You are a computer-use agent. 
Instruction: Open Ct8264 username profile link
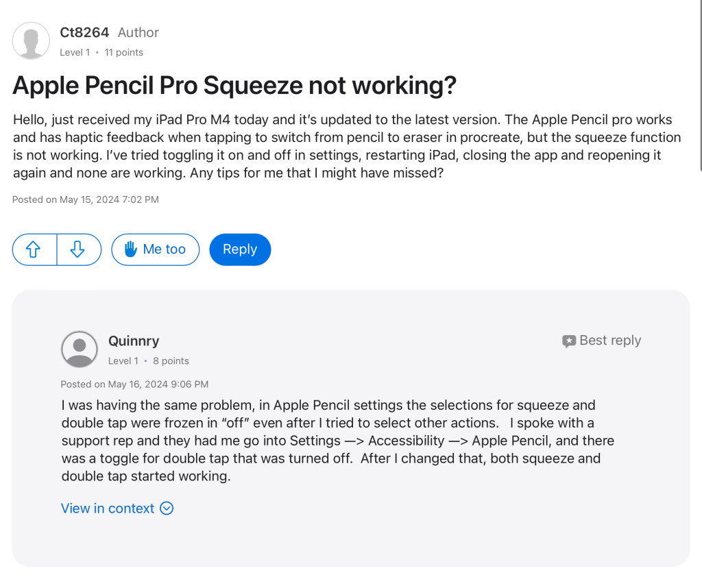point(84,32)
